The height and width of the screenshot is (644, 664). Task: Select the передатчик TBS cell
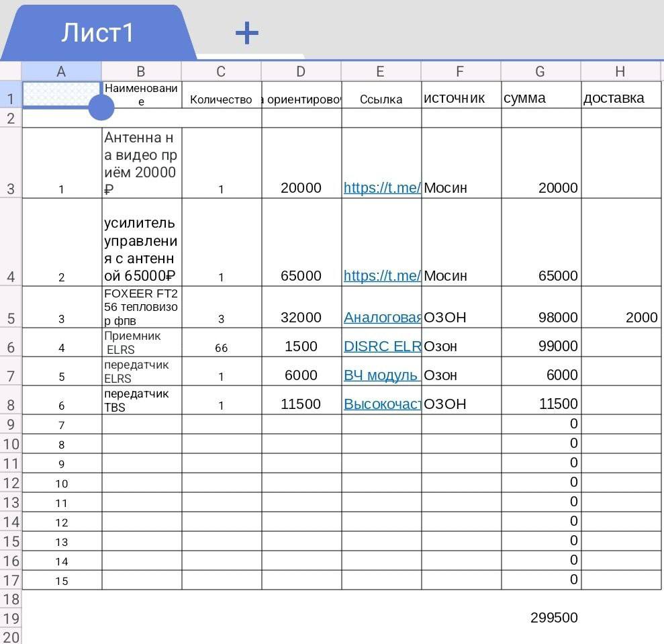point(142,400)
